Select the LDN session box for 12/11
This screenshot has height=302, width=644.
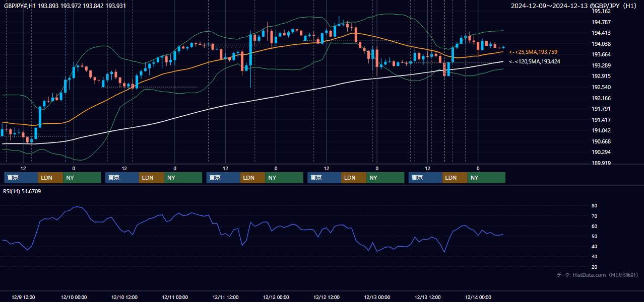click(253, 178)
